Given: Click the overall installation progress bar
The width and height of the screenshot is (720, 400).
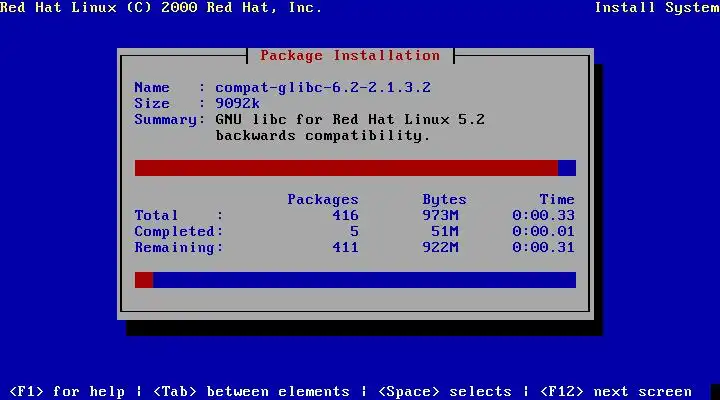Looking at the screenshot, I should click(x=355, y=280).
